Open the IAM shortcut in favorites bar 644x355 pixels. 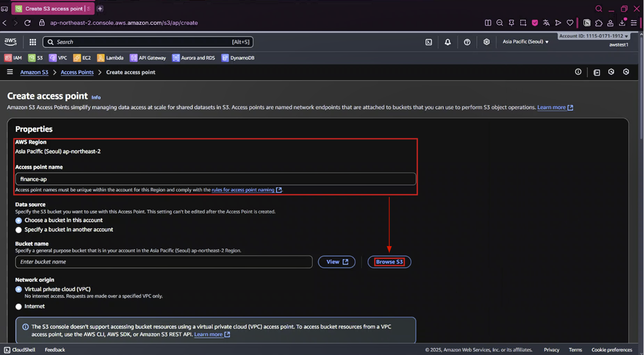(13, 58)
